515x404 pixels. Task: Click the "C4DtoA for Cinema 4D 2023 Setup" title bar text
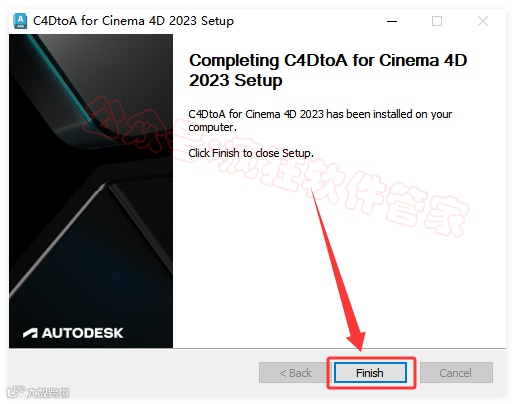point(133,21)
